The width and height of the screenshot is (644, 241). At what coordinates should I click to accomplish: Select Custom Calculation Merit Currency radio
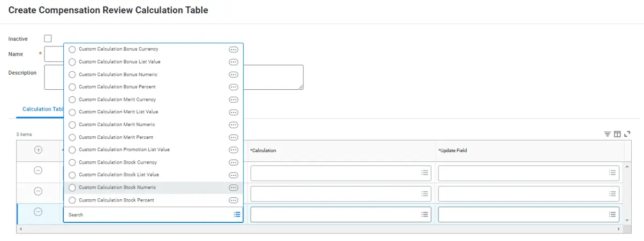(72, 100)
